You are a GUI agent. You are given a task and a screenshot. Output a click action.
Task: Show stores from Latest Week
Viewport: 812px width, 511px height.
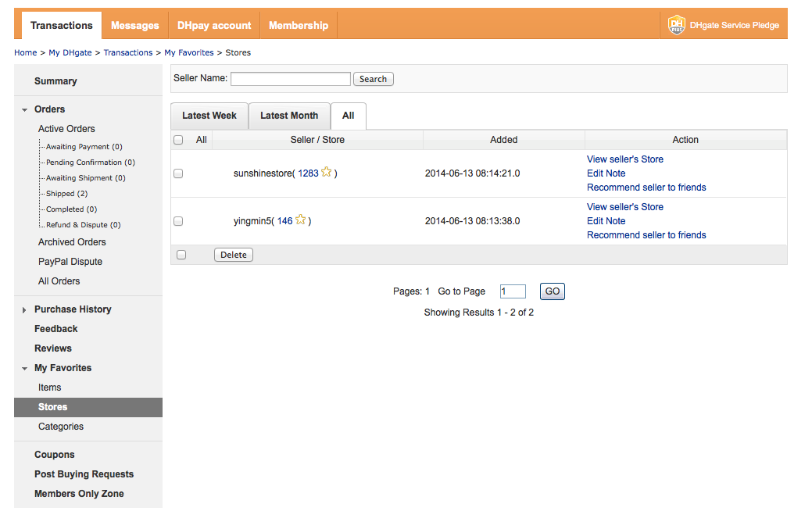209,116
